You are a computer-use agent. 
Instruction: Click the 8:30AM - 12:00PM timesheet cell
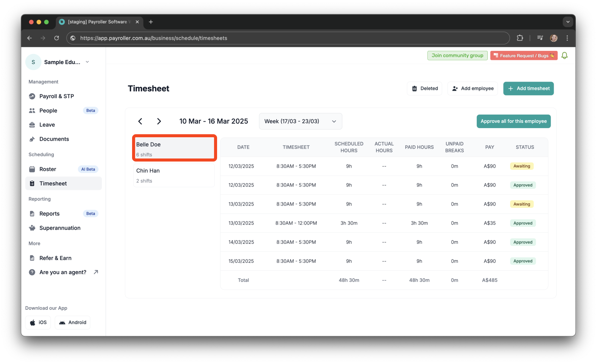coord(296,223)
